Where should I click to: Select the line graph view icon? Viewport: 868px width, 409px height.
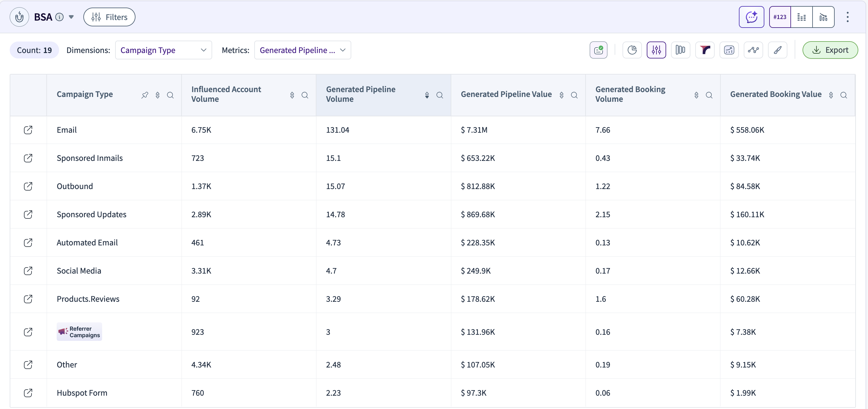[753, 50]
